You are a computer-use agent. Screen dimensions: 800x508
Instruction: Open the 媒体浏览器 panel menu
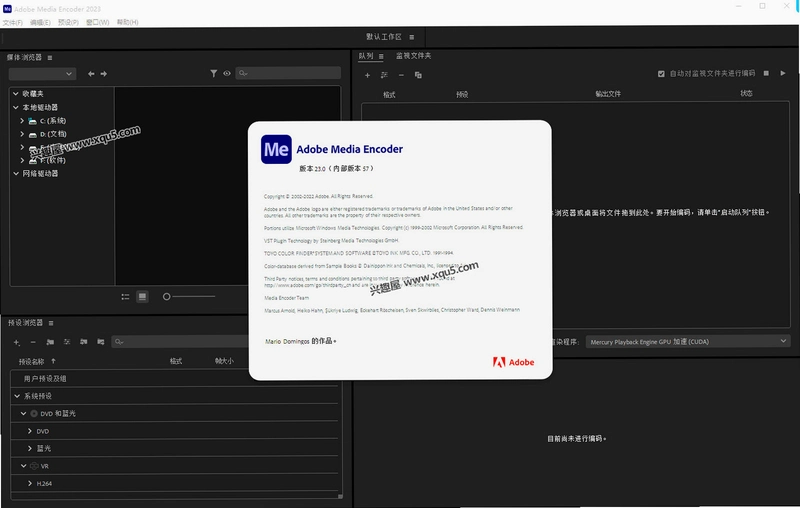click(50, 58)
